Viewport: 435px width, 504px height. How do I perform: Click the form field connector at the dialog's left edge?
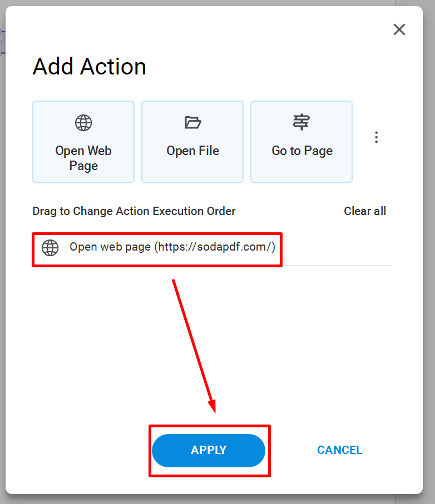point(3,42)
